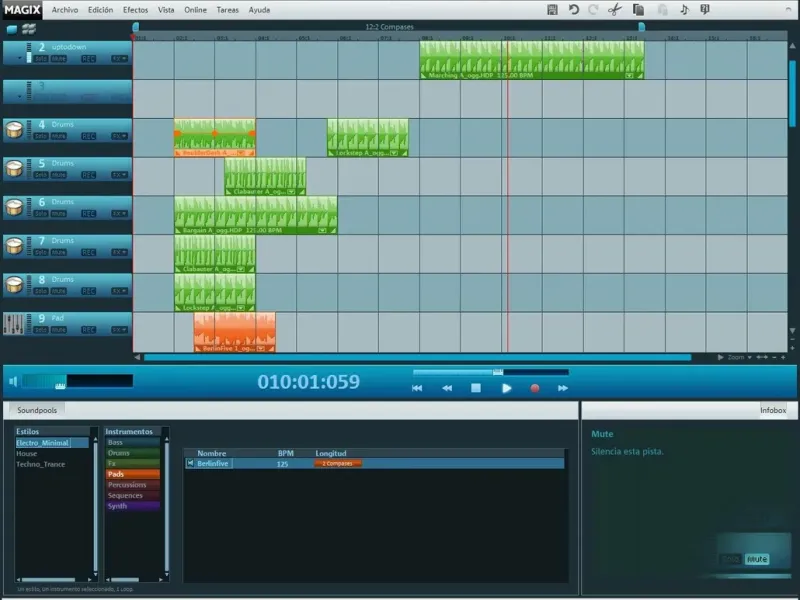Image resolution: width=800 pixels, height=600 pixels.
Task: Open the FX dropdown on track 6
Action: pyautogui.click(x=119, y=214)
